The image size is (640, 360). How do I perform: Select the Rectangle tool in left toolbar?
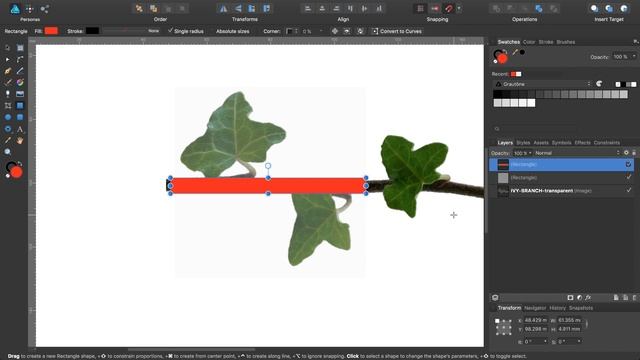[x=20, y=106]
